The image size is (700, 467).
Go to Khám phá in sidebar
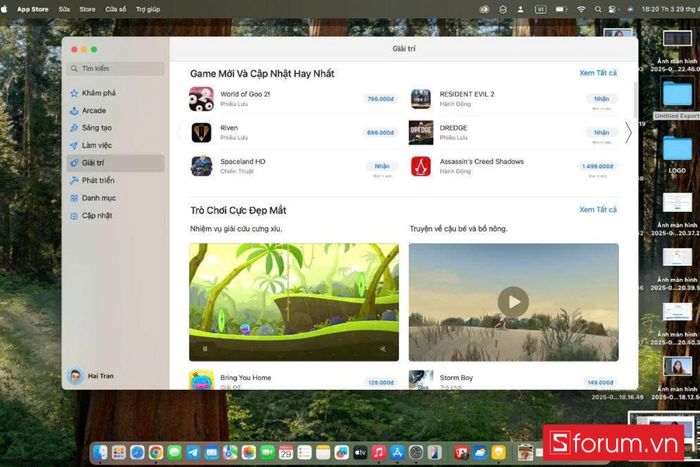[x=116, y=93]
